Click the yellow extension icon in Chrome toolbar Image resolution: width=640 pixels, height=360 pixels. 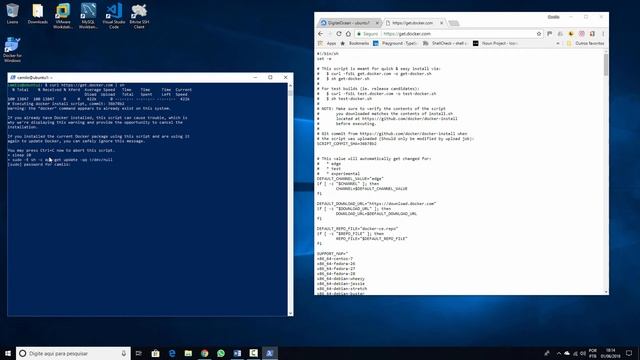(571, 33)
